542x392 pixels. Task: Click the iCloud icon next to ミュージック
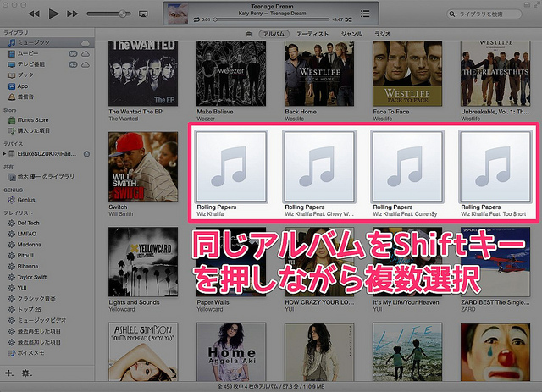(85, 43)
